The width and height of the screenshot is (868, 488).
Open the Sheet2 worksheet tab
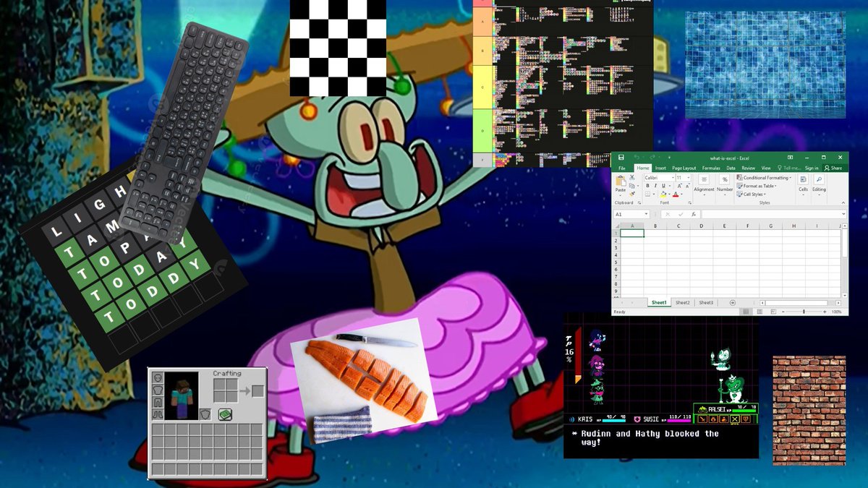point(683,302)
